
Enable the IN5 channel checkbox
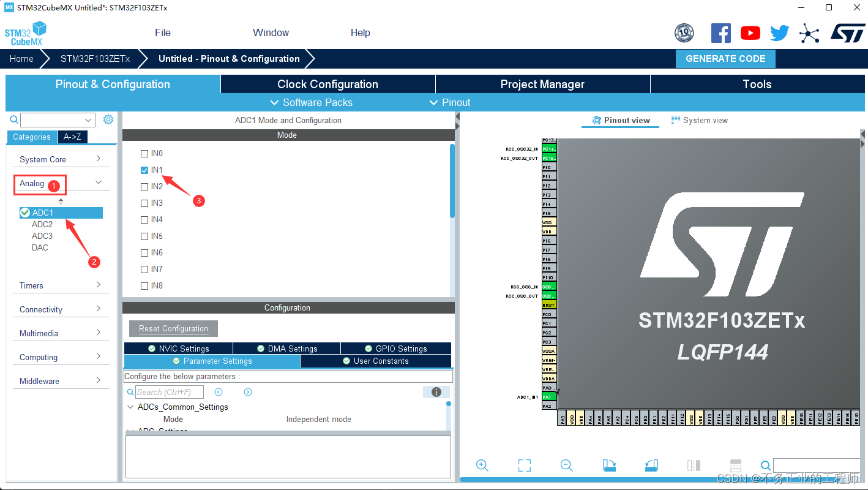coord(144,236)
